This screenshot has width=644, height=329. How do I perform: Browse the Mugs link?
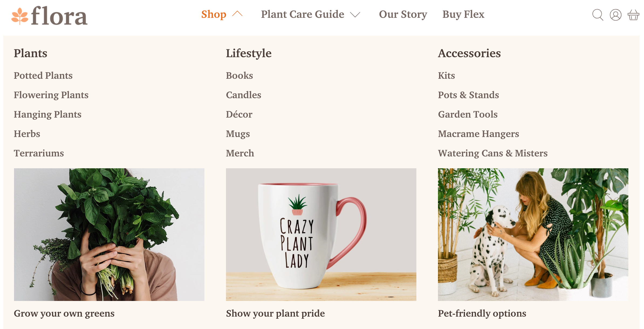pos(238,134)
